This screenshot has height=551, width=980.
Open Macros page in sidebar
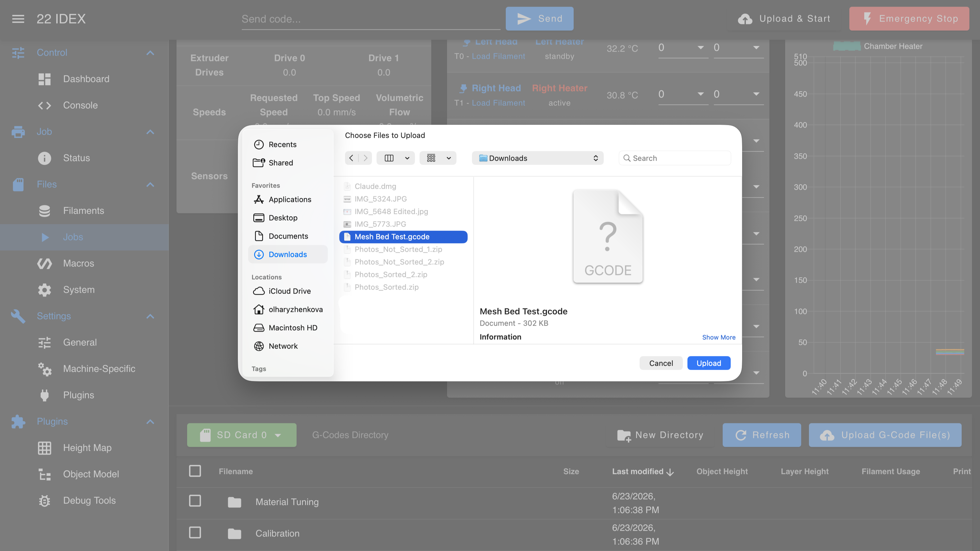click(x=78, y=263)
